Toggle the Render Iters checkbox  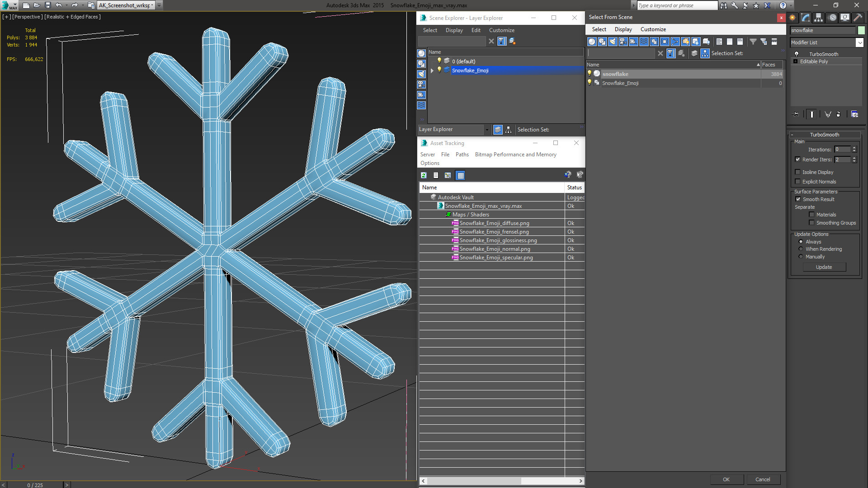797,160
